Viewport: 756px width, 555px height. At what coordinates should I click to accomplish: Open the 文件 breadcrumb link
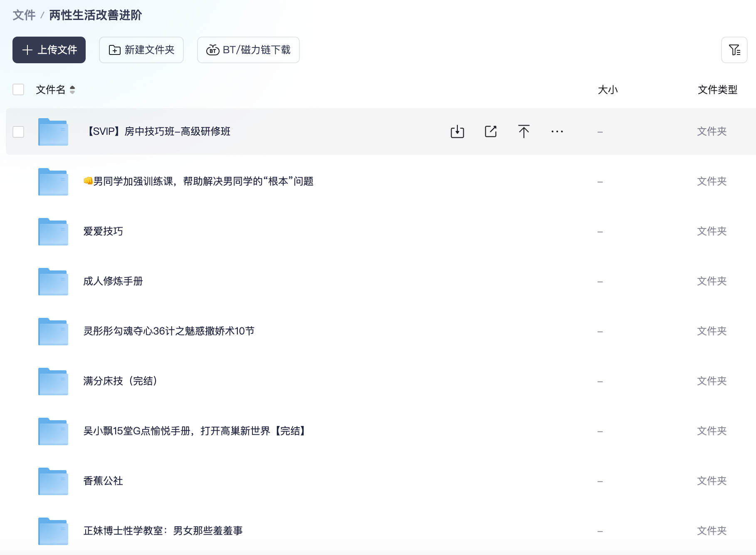24,15
